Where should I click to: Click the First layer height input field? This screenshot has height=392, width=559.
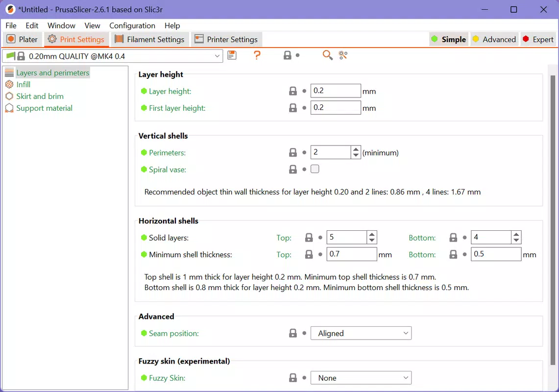tap(336, 107)
